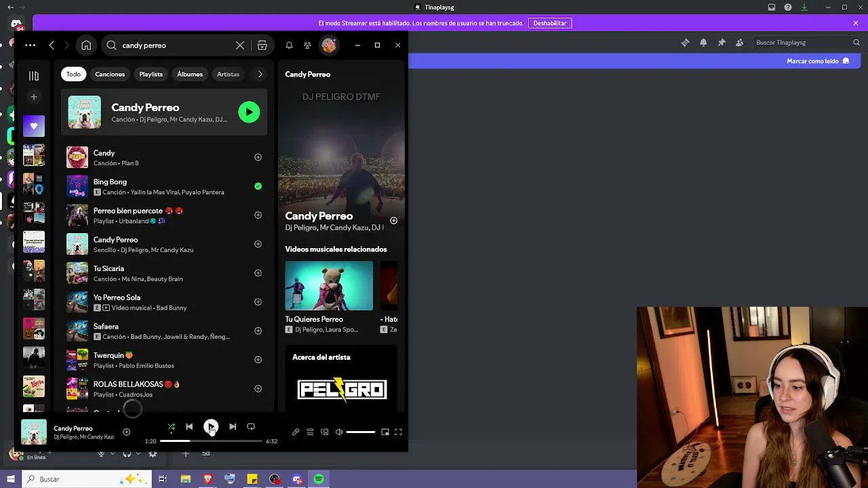Filter results by 'Álbumes'
The height and width of the screenshot is (488, 868).
(190, 74)
